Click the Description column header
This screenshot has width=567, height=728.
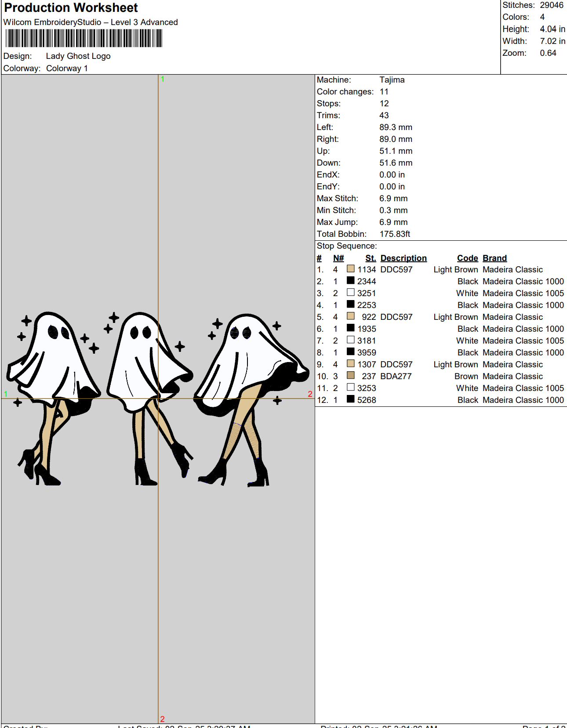tap(403, 258)
